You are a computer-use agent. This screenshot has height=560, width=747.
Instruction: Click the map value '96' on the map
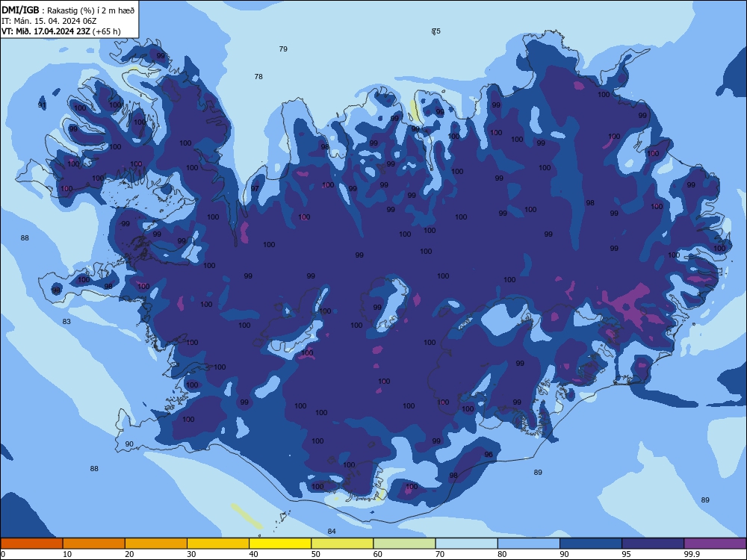(x=489, y=454)
